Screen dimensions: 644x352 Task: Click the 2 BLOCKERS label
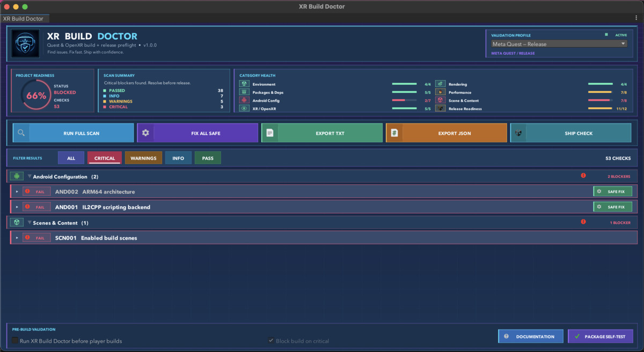619,177
